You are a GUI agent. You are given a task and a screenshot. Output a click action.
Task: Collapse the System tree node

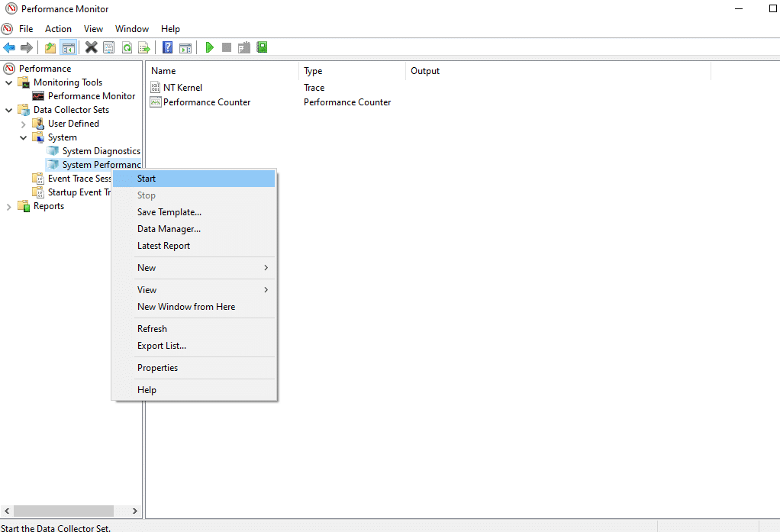(23, 137)
